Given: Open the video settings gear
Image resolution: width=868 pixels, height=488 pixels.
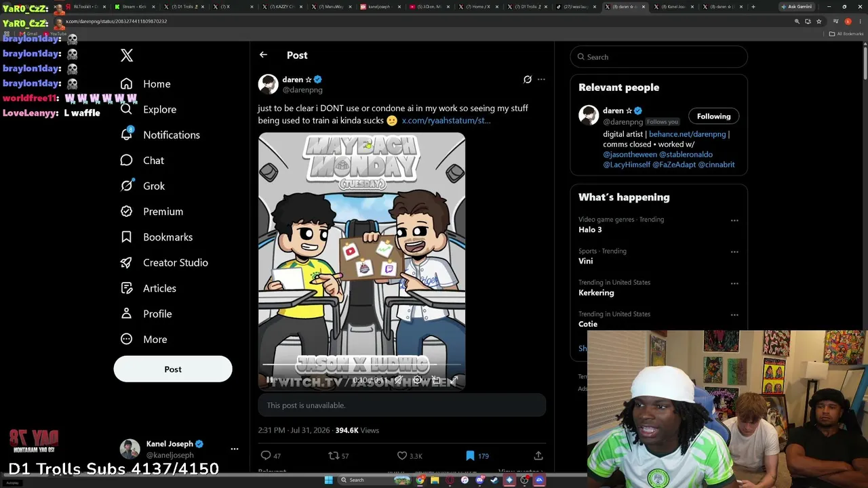Looking at the screenshot, I should (x=418, y=380).
